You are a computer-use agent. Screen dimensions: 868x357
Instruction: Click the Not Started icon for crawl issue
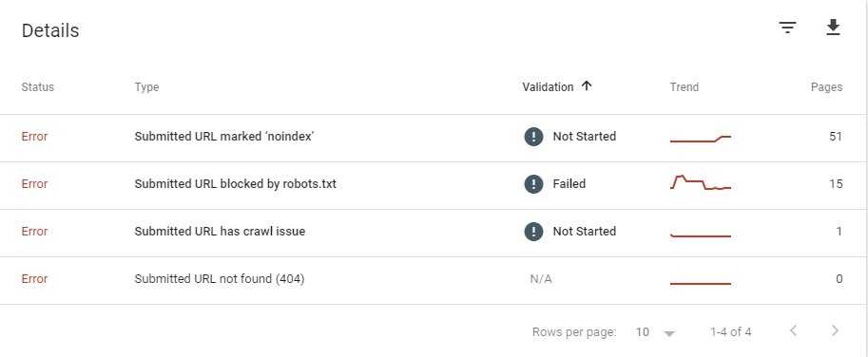click(533, 232)
